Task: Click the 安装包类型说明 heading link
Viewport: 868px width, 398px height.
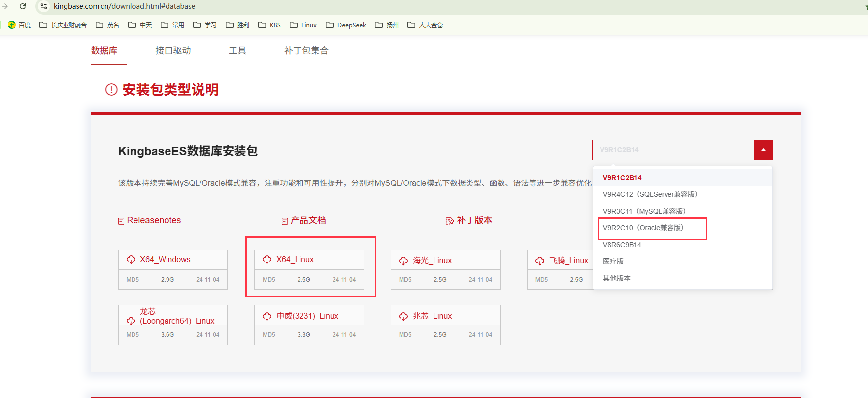Action: (170, 90)
